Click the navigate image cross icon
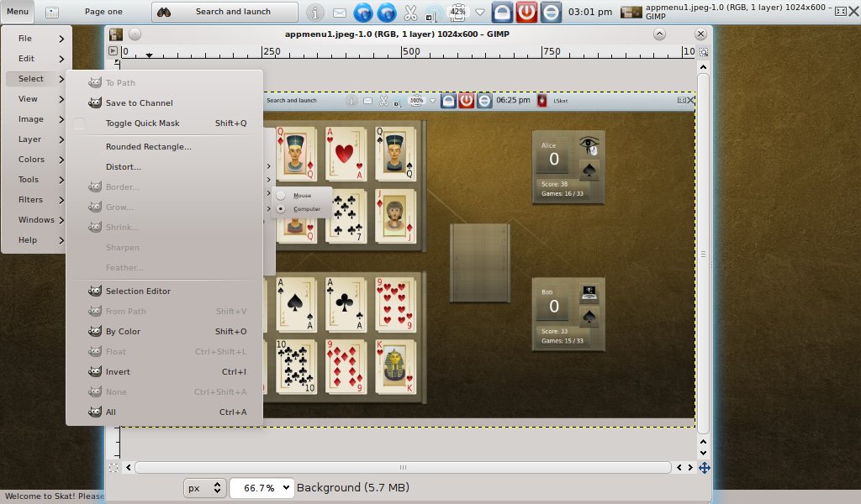 tap(704, 467)
